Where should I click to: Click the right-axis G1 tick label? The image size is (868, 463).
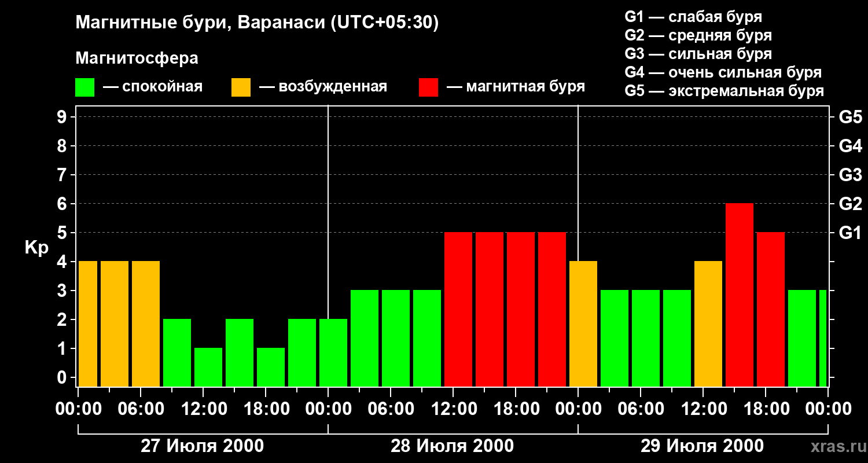850,233
